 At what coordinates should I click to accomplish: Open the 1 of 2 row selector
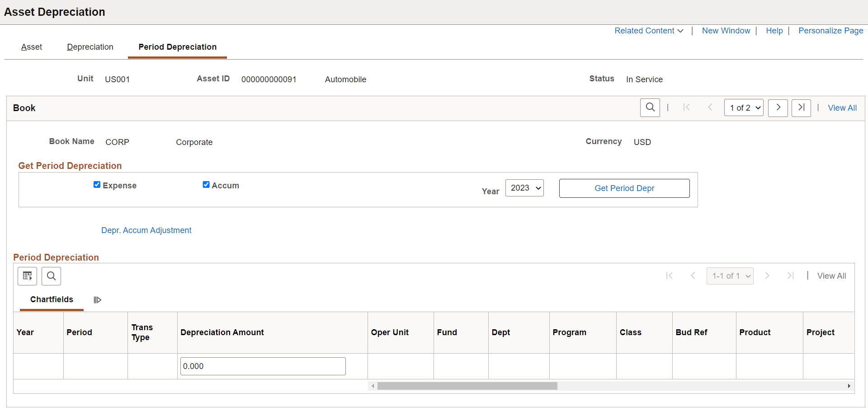point(744,108)
